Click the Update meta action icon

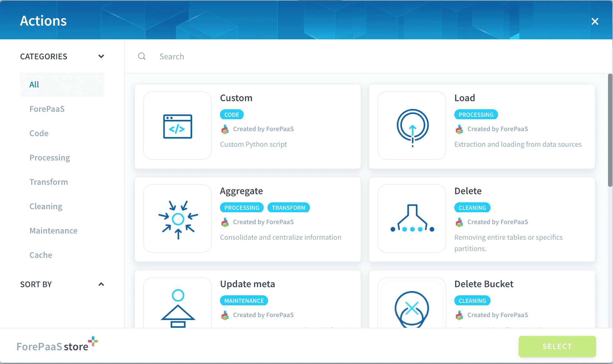(178, 308)
